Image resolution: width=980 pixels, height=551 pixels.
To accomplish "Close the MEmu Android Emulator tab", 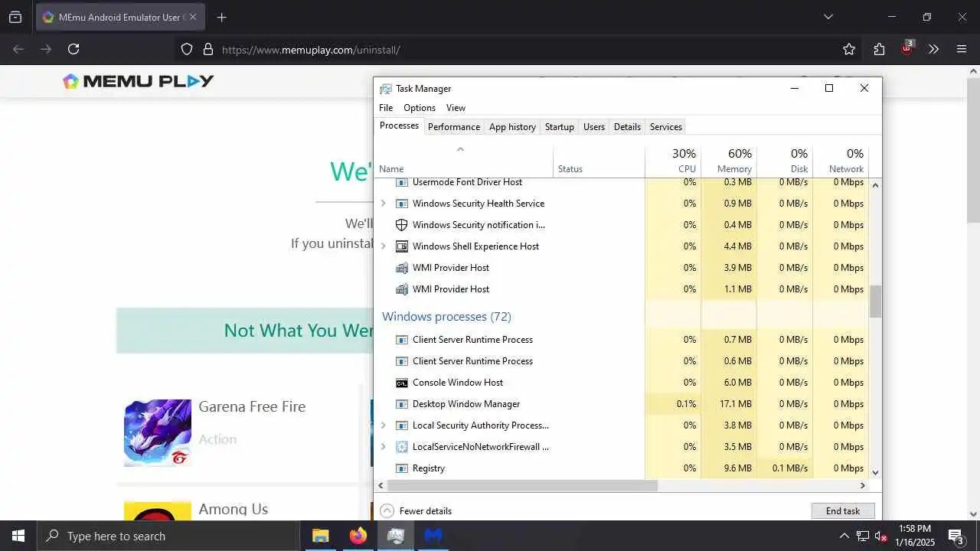I will point(192,17).
